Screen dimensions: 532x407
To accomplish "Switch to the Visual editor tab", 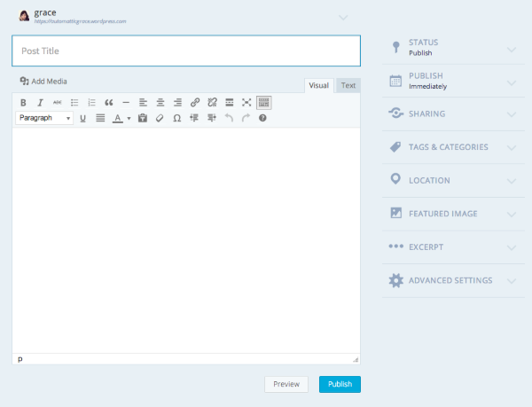I will point(319,85).
